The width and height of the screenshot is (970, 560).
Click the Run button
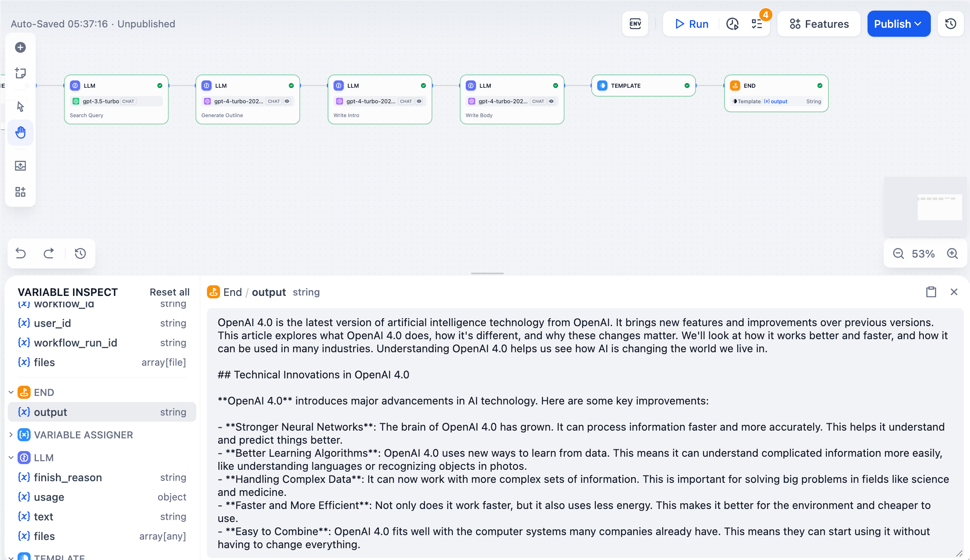tap(692, 24)
